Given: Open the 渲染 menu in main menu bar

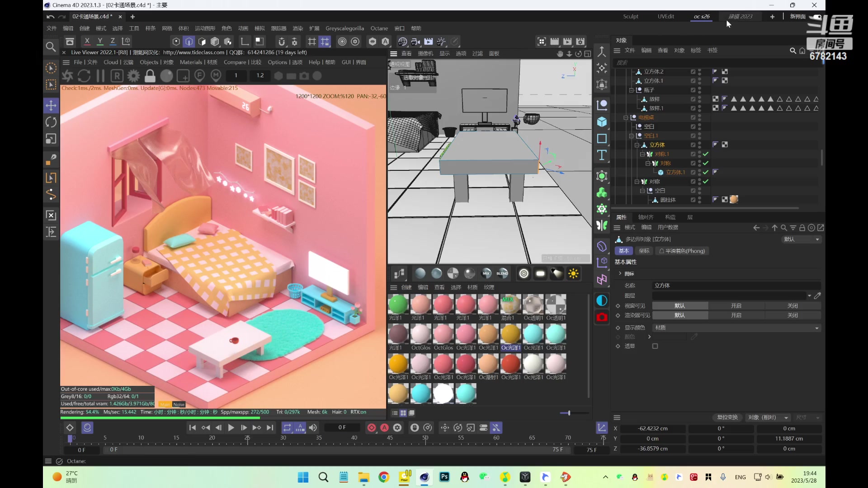Looking at the screenshot, I should click(x=297, y=28).
